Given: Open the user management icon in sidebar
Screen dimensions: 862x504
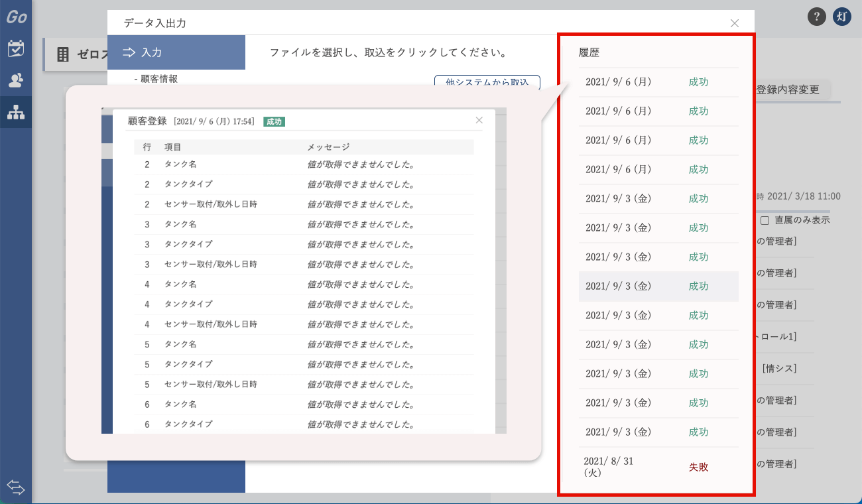Looking at the screenshot, I should [16, 81].
